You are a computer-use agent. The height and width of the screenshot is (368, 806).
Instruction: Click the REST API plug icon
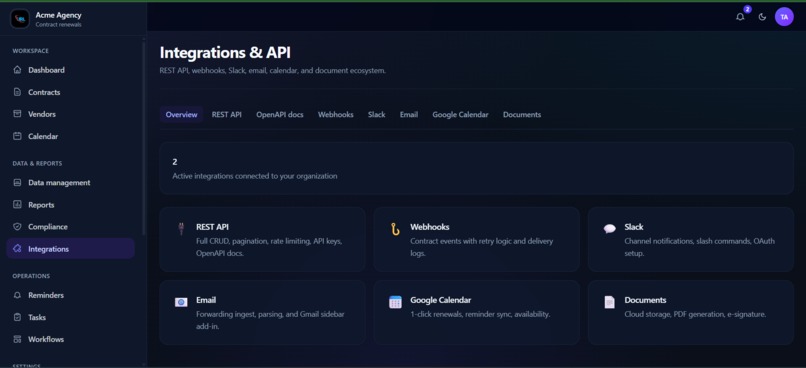point(181,229)
